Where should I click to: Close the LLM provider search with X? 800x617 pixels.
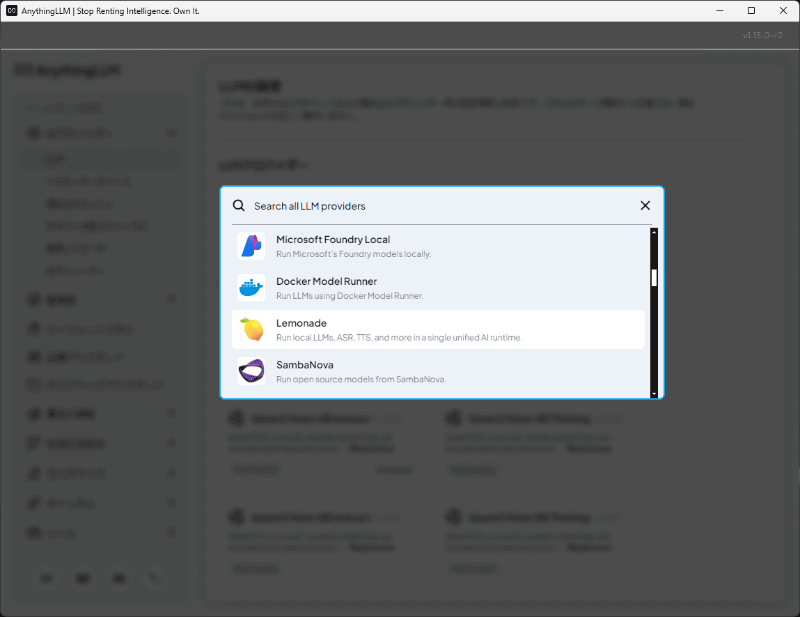click(x=645, y=206)
